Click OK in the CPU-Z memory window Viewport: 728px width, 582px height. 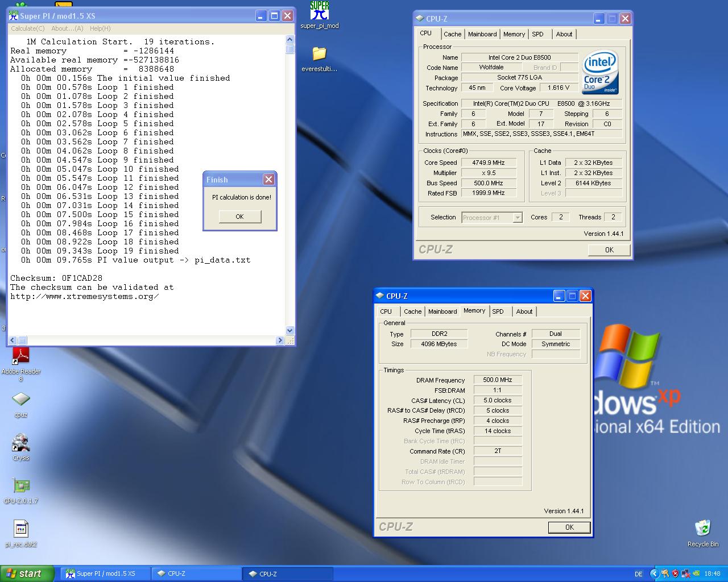(569, 527)
